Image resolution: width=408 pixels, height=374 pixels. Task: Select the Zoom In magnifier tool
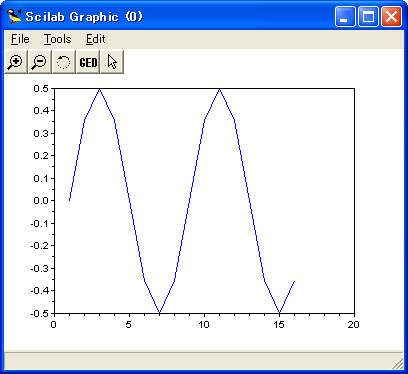pos(16,62)
